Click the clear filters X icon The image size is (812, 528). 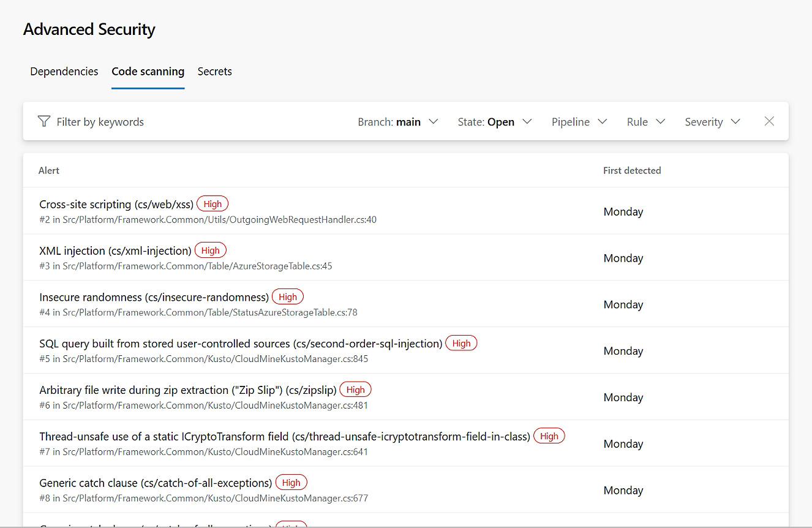(769, 121)
